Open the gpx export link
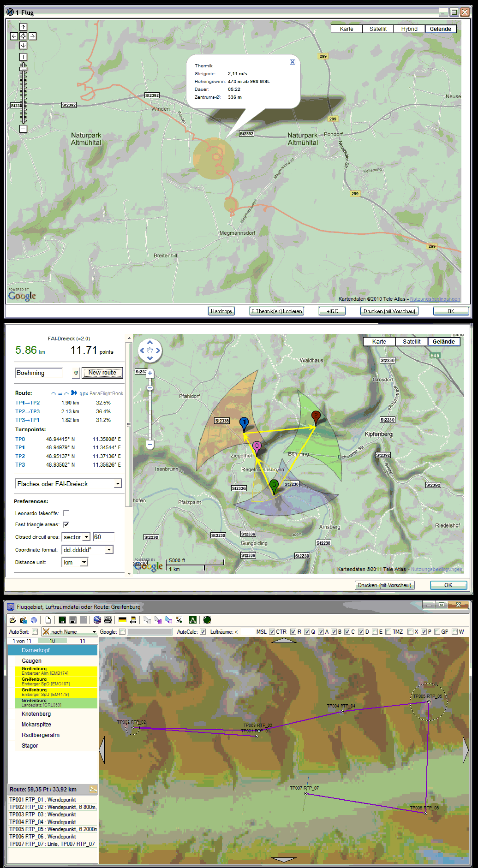The image size is (478, 868). (x=84, y=393)
